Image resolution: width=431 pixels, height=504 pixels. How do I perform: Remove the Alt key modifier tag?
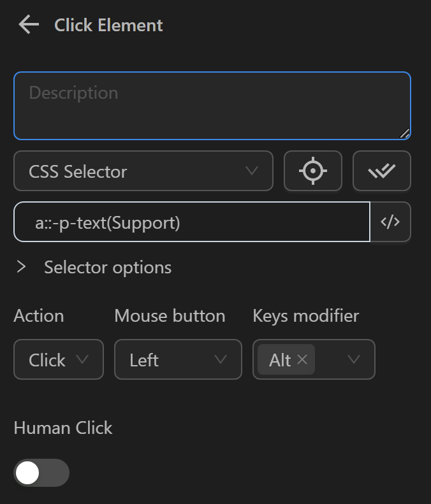click(302, 360)
